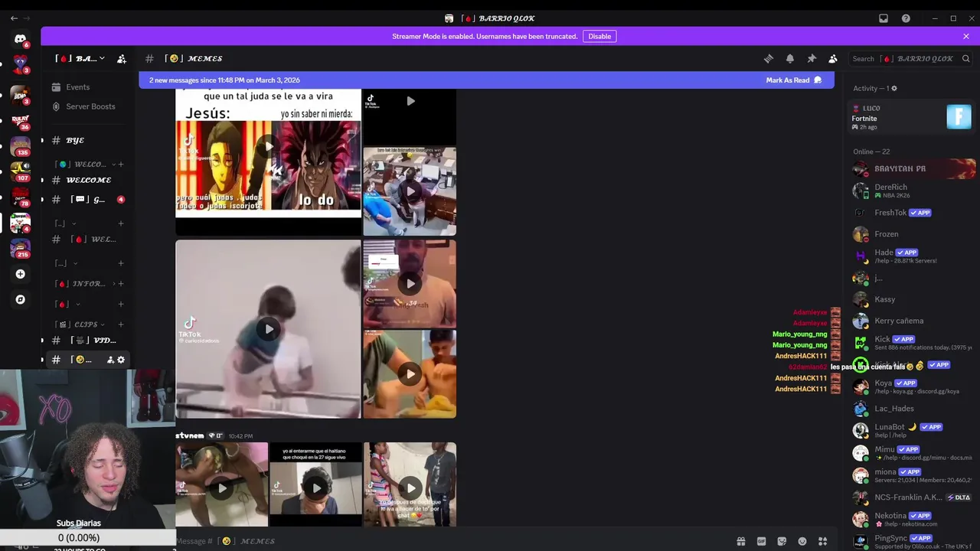Open stvnem username above 10:42 PM post
This screenshot has width=980, height=551.
(190, 435)
